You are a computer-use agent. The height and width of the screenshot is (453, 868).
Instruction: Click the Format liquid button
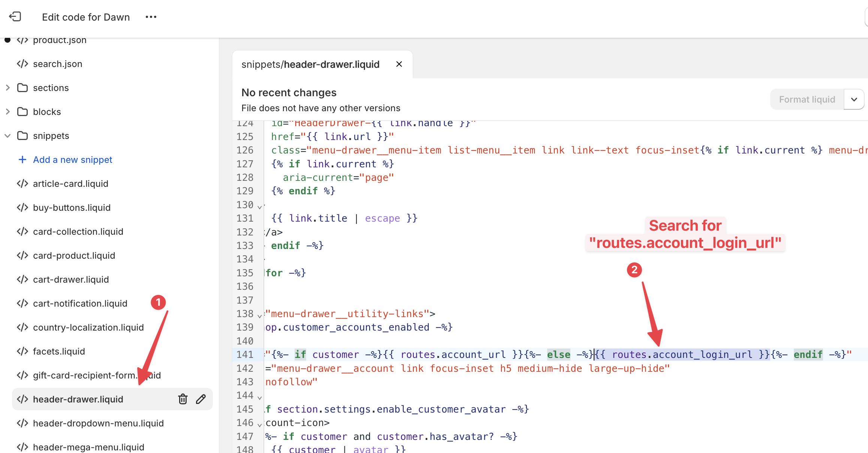point(807,99)
